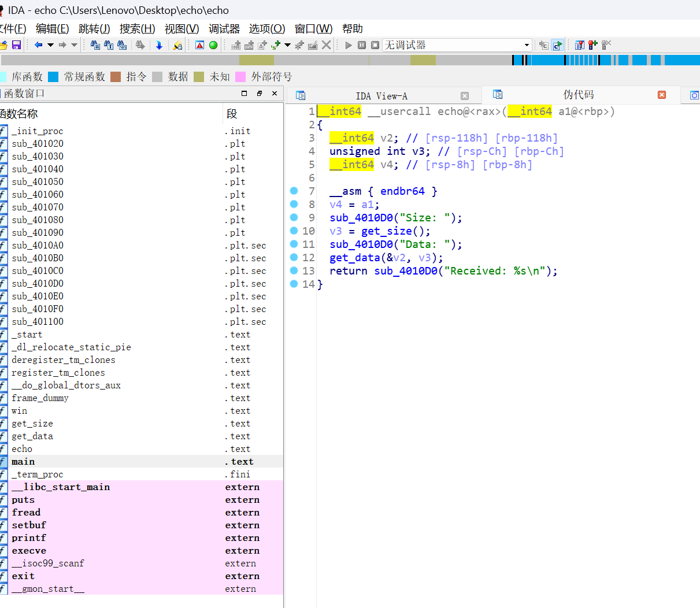Click the green circle run icon
This screenshot has width=700, height=608.
point(213,45)
